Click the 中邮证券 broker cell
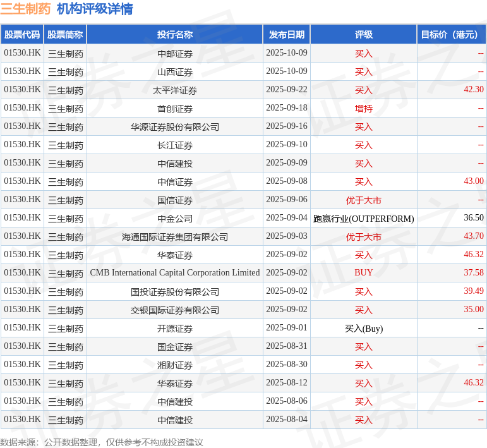 175,54
